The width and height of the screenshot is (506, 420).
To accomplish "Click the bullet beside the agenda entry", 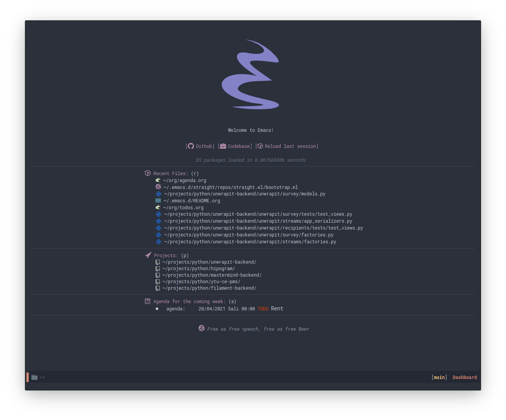I will [157, 308].
